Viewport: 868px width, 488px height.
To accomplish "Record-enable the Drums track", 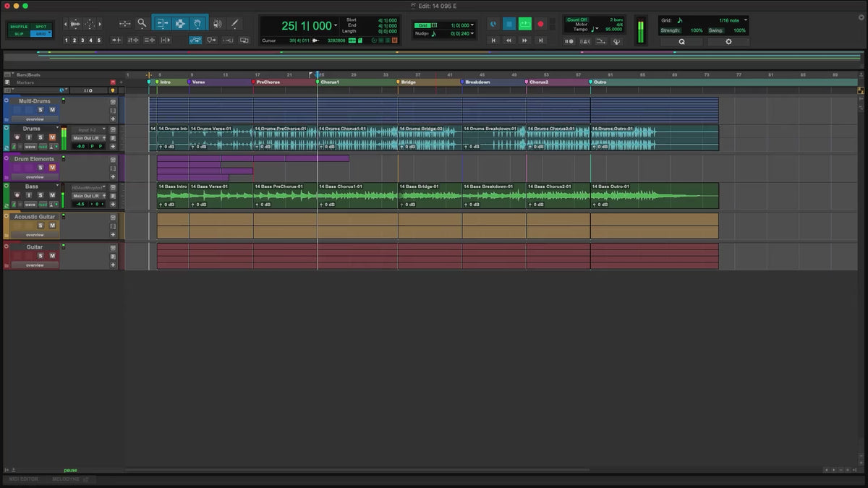I will (17, 137).
